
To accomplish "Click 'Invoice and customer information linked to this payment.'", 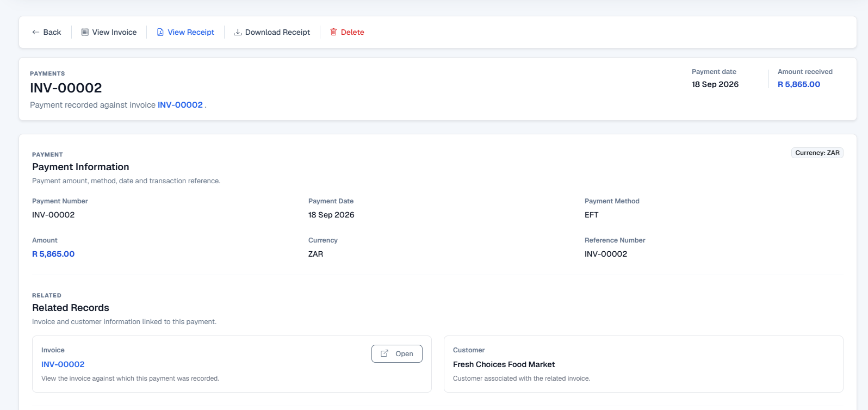I will point(125,322).
